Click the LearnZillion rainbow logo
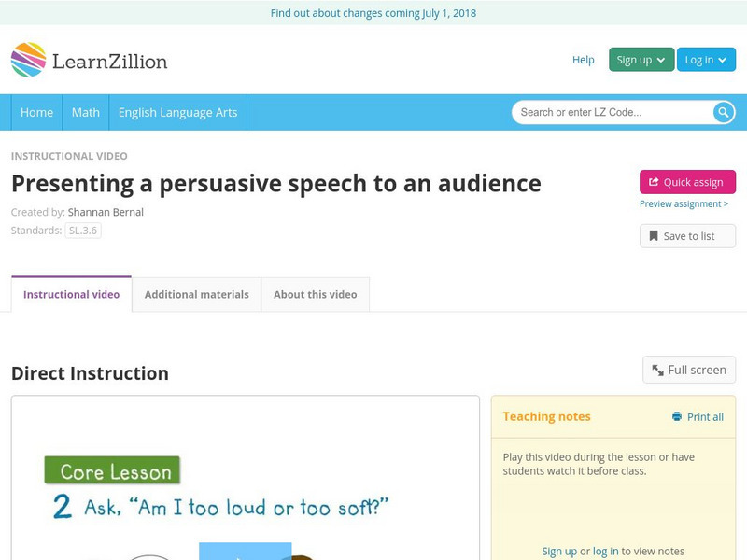The width and height of the screenshot is (747, 560). point(30,59)
